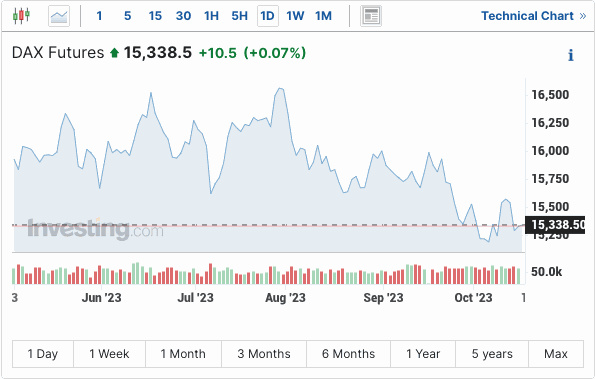Select the 5H interval
The image size is (595, 379).
pyautogui.click(x=239, y=16)
